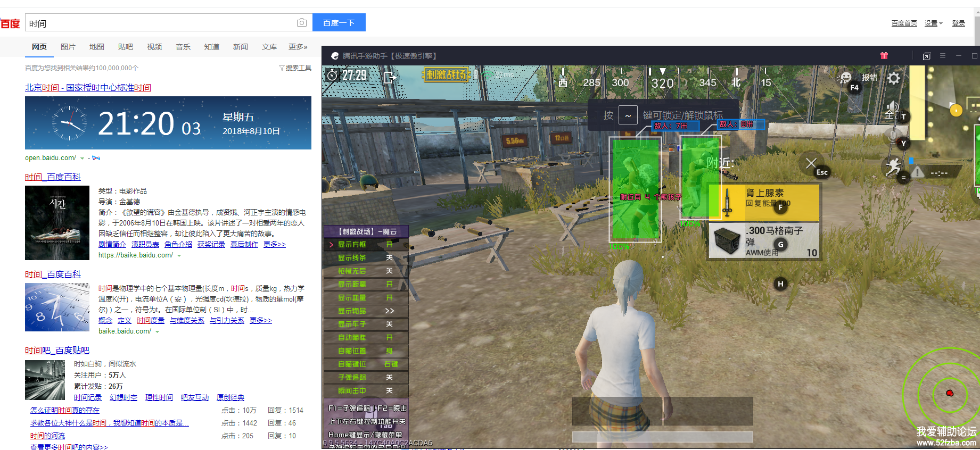Toggle 枪械无后 option in cheat menu
Viewport: 980px width, 450px height.
pos(366,271)
